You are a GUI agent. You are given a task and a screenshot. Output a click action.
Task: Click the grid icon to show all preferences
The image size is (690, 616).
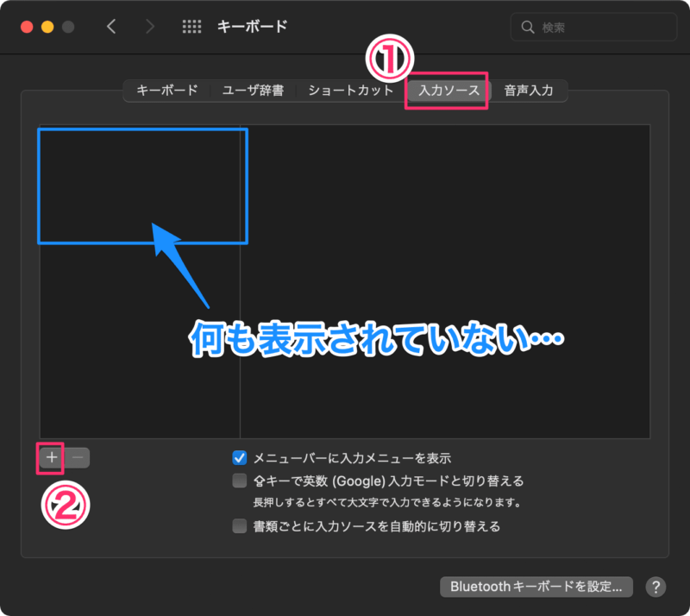pos(191,27)
